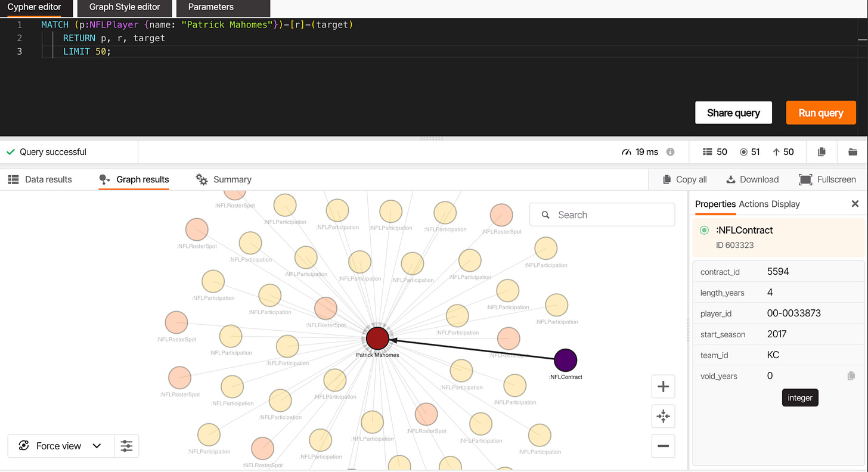Click the MATCH line in Cypher editor
Image resolution: width=868 pixels, height=472 pixels.
coord(197,24)
